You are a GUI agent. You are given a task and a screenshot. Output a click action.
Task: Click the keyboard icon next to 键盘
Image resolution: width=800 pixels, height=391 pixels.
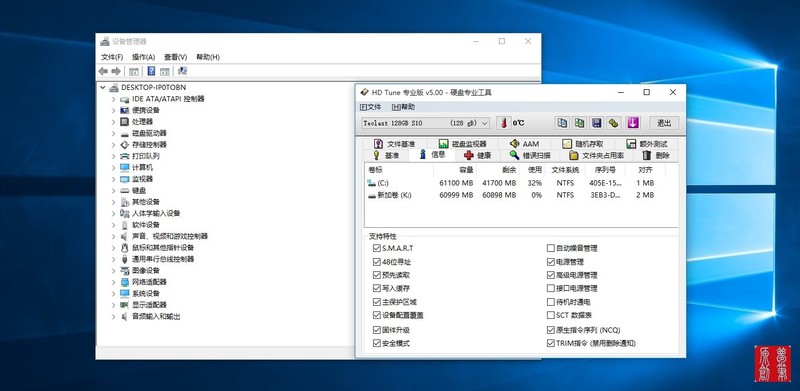click(124, 190)
